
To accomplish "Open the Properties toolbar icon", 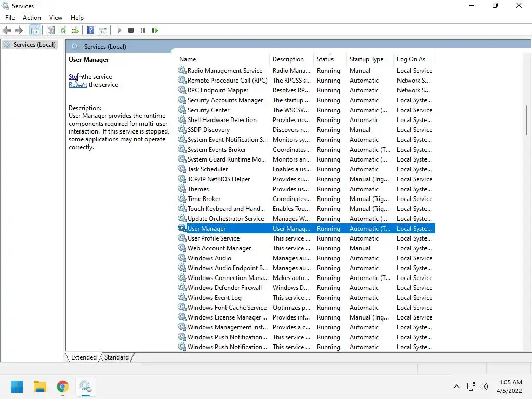I will coord(50,31).
